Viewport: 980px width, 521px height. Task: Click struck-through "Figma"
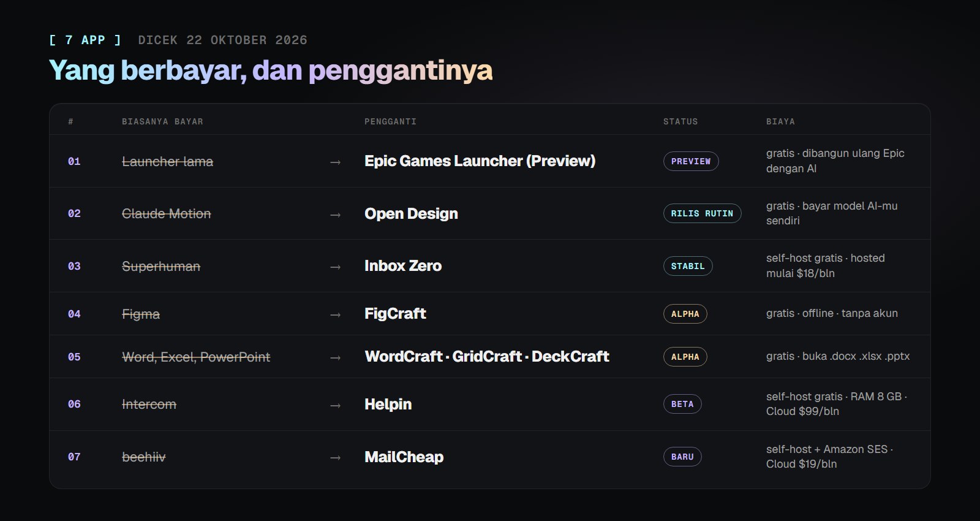click(141, 314)
